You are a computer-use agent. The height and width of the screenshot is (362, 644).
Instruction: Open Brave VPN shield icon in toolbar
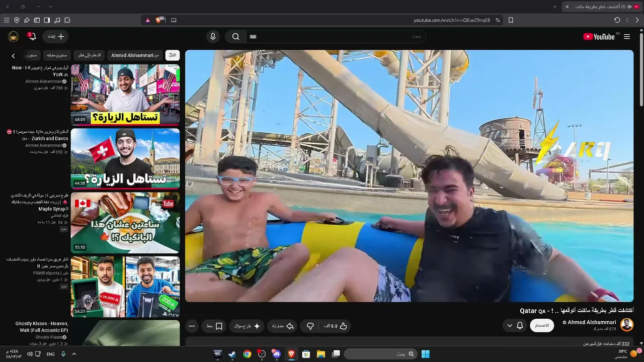tap(17, 20)
